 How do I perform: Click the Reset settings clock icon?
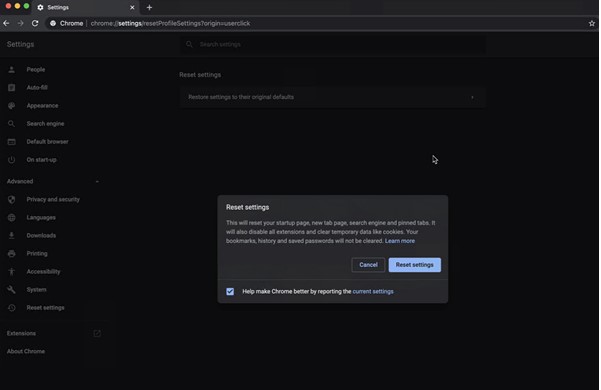pos(11,308)
